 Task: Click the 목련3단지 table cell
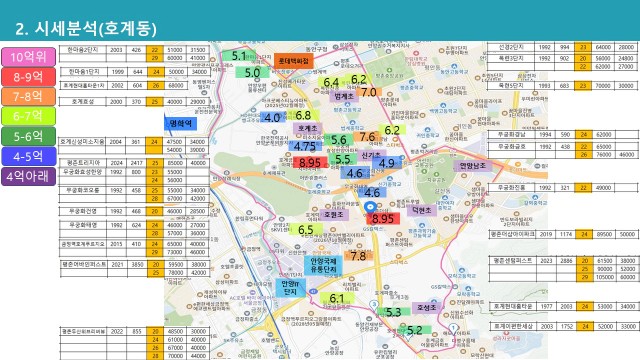click(511, 58)
